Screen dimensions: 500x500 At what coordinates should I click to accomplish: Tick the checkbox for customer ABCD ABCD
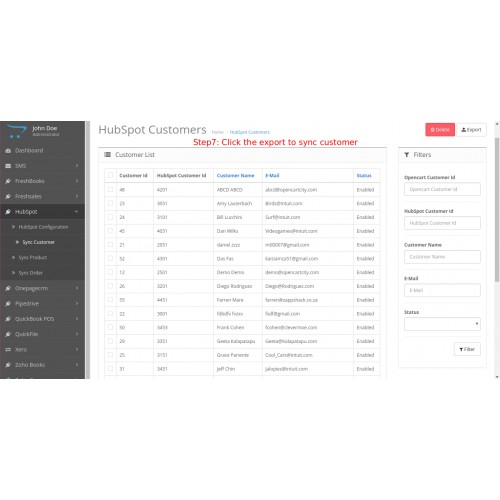coord(110,189)
